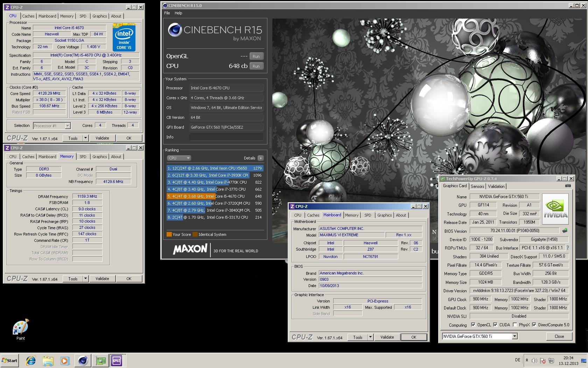Image resolution: width=588 pixels, height=368 pixels.
Task: Run the CPU benchmark in Cinebench
Action: [256, 66]
